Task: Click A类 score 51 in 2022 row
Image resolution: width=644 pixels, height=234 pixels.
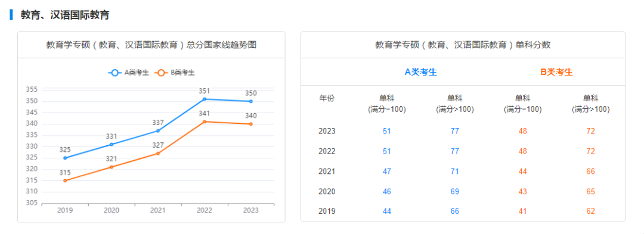Action: 387,151
